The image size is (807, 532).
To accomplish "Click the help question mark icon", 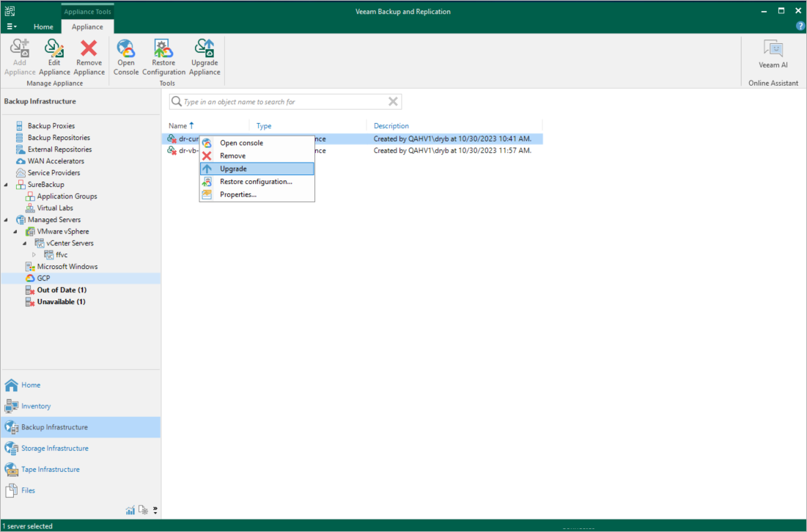I will (x=800, y=26).
